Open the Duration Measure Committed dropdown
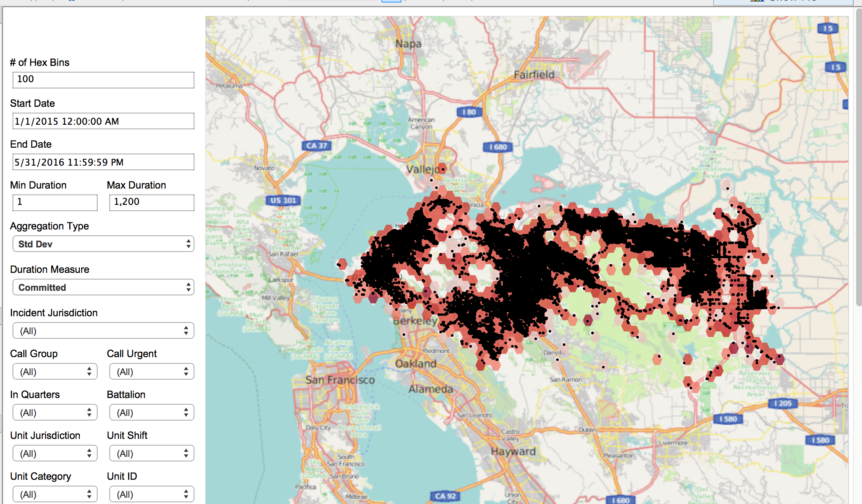 (103, 287)
